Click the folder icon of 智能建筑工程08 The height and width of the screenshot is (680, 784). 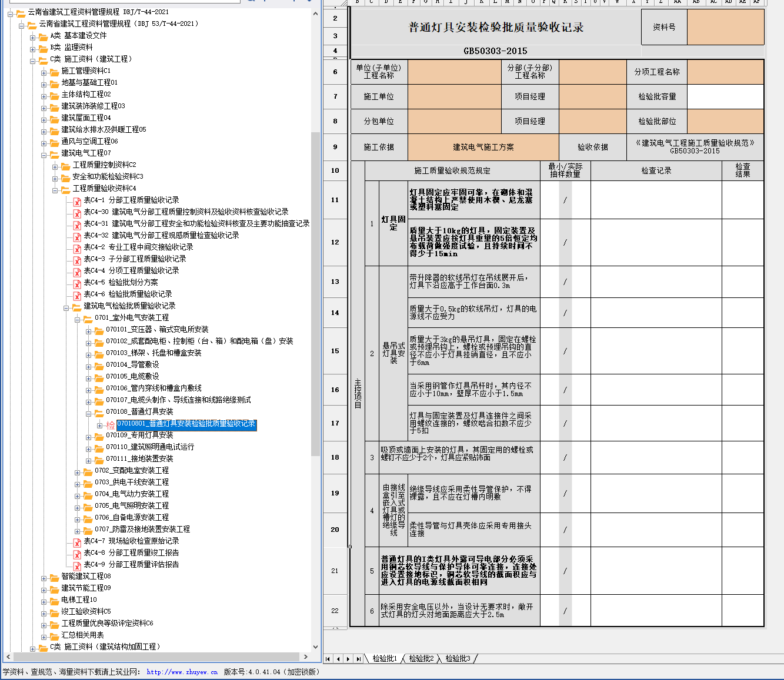click(54, 577)
